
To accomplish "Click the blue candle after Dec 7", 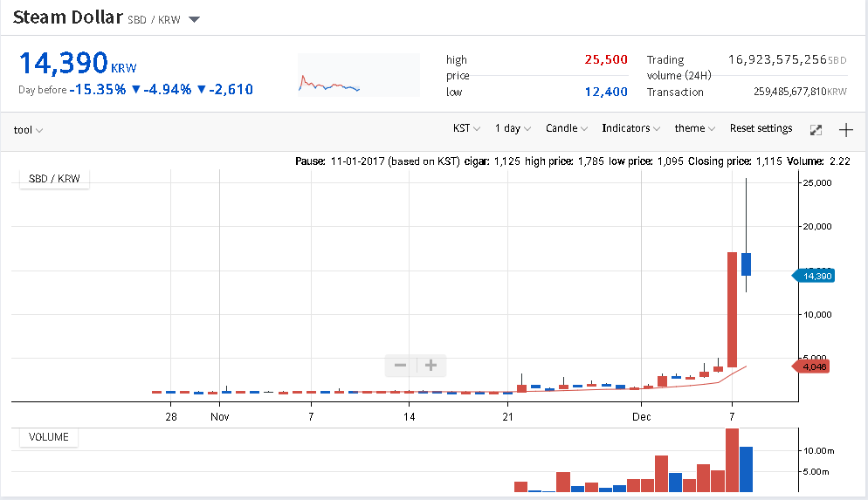I will pos(747,264).
